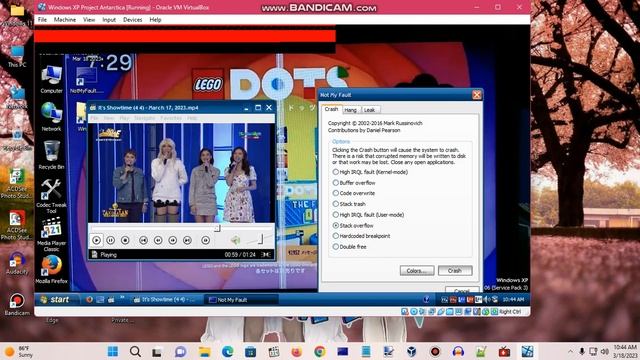Viewport: 640px width, 360px height.
Task: Open Microsoft Edge from host taskbar
Action: pyautogui.click(x=227, y=351)
